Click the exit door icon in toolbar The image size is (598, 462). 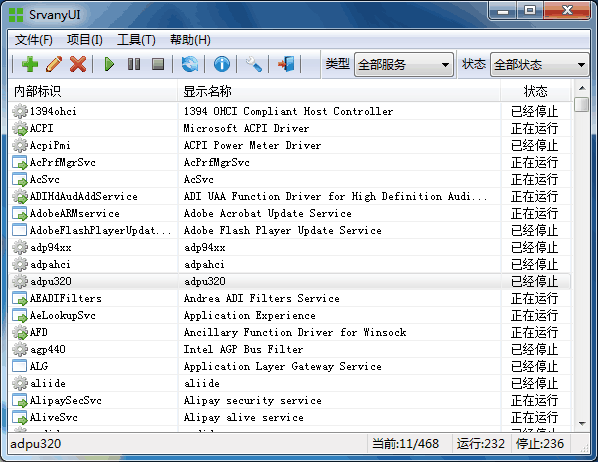(286, 64)
